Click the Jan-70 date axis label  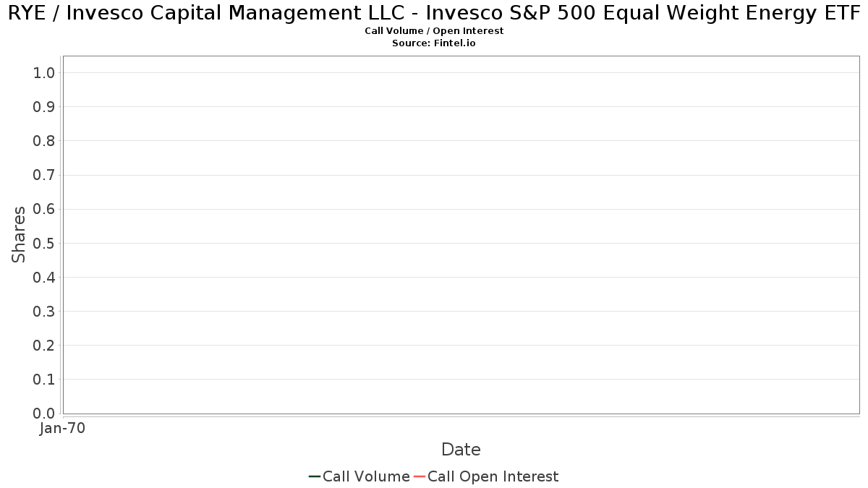pyautogui.click(x=63, y=429)
